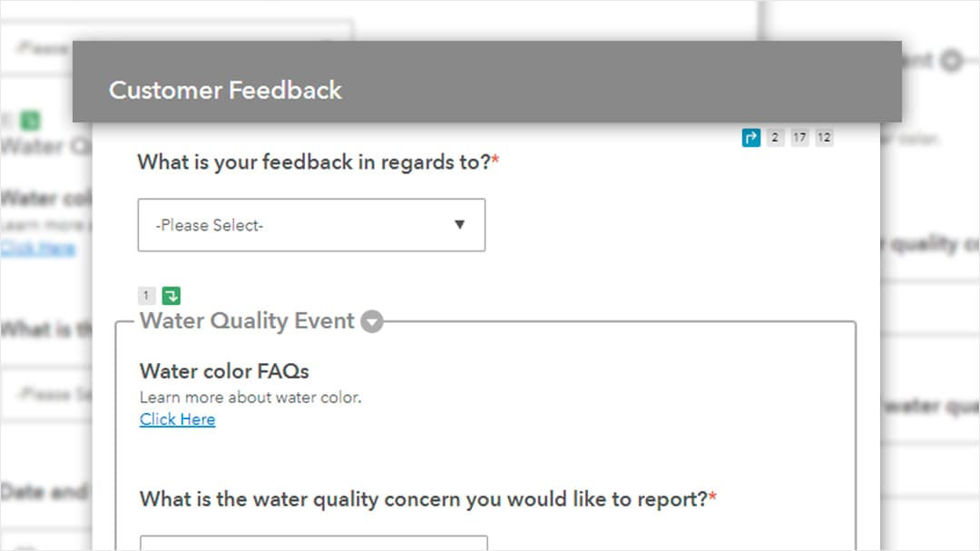
Task: Click the blue skip-logic arrow icon
Action: coord(750,137)
